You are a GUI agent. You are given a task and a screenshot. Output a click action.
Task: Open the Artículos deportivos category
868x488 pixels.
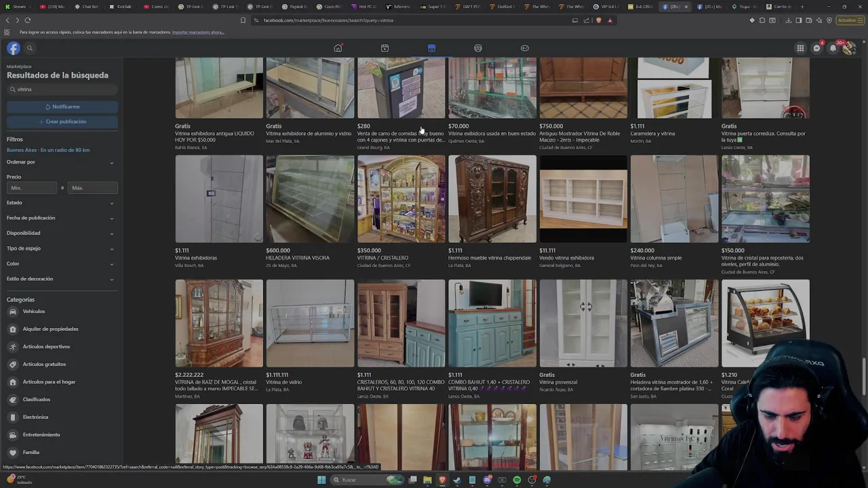click(46, 346)
